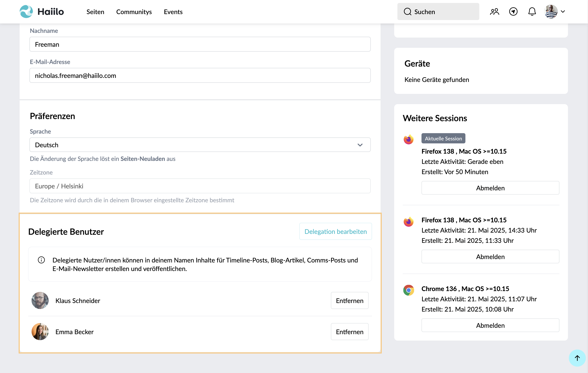Image resolution: width=588 pixels, height=373 pixels.
Task: Click the scroll-to-top arrow button
Action: tap(577, 358)
